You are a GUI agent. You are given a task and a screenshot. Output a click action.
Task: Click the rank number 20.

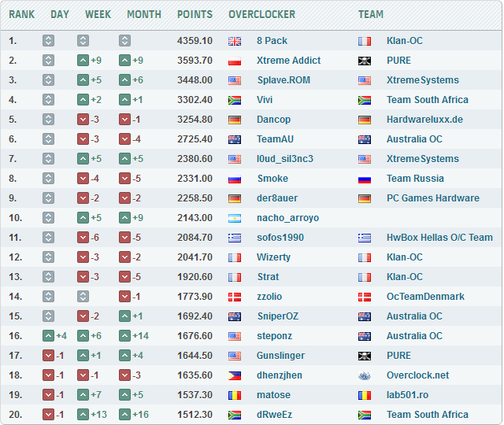[16, 415]
